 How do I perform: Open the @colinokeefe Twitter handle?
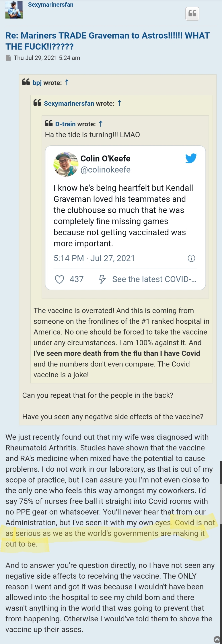105,170
